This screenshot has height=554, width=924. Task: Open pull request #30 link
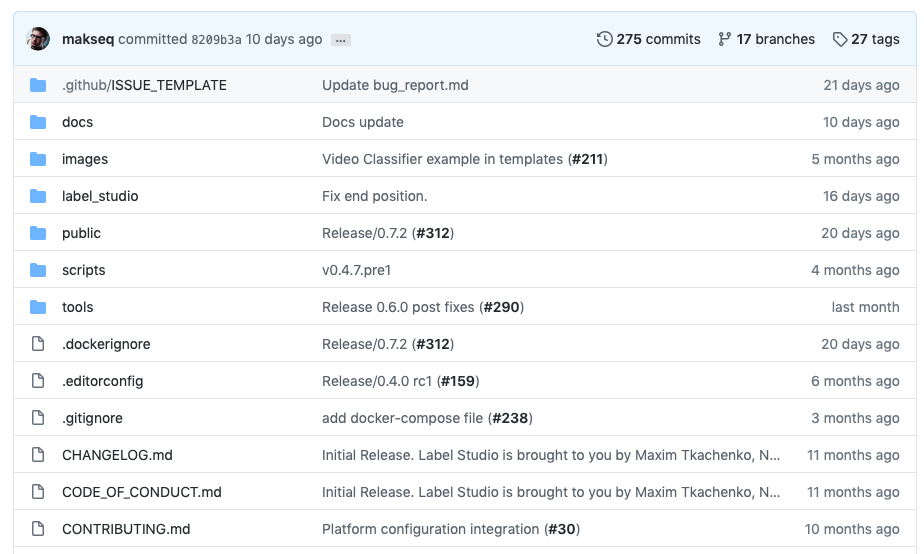tap(562, 529)
